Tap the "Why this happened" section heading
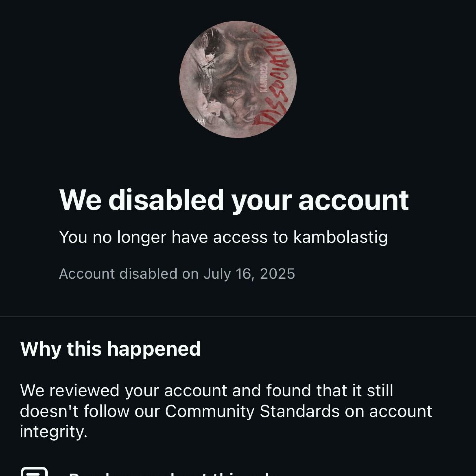This screenshot has height=476, width=476. tap(110, 349)
